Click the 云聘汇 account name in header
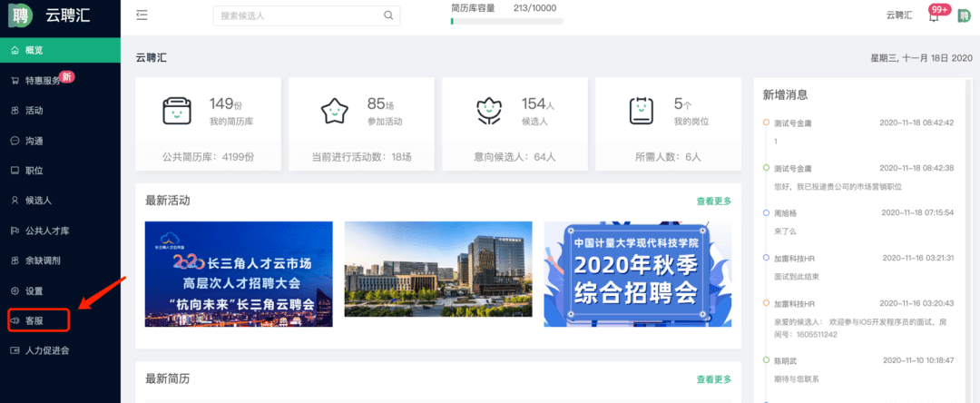This screenshot has height=403, width=980. (898, 15)
